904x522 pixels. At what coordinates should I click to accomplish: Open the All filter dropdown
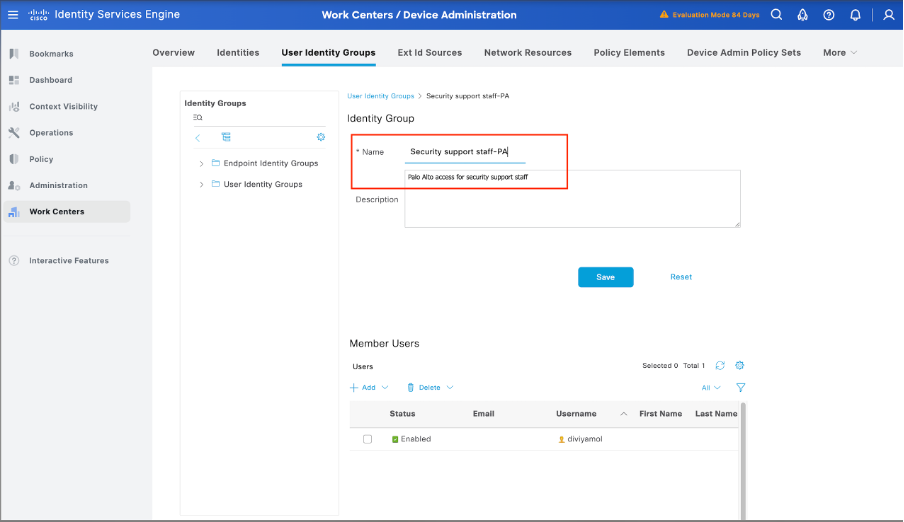(x=711, y=388)
